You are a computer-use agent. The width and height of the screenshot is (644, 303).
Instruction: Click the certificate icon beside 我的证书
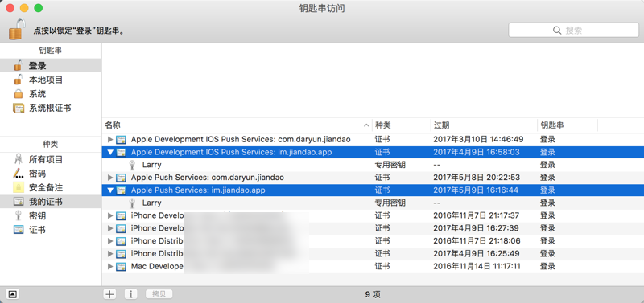click(19, 202)
